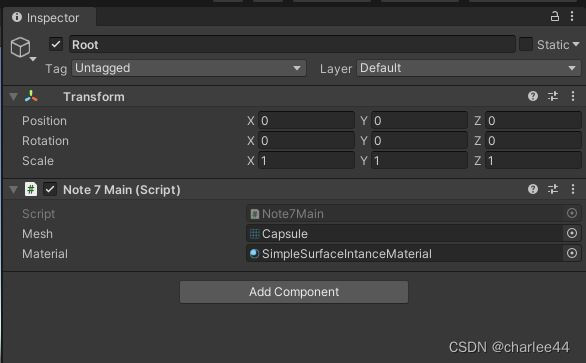Pick a mesh using object selector
The width and height of the screenshot is (586, 363).
[572, 233]
